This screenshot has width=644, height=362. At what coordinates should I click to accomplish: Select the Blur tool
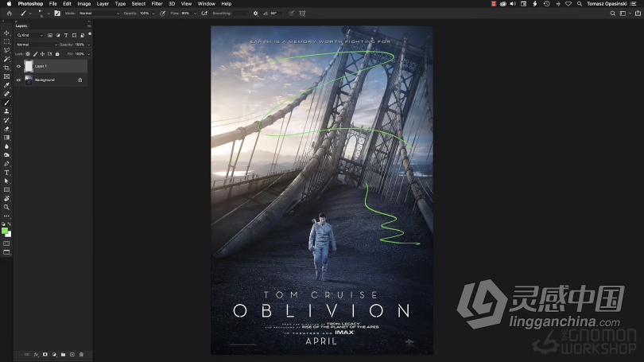pyautogui.click(x=6, y=146)
